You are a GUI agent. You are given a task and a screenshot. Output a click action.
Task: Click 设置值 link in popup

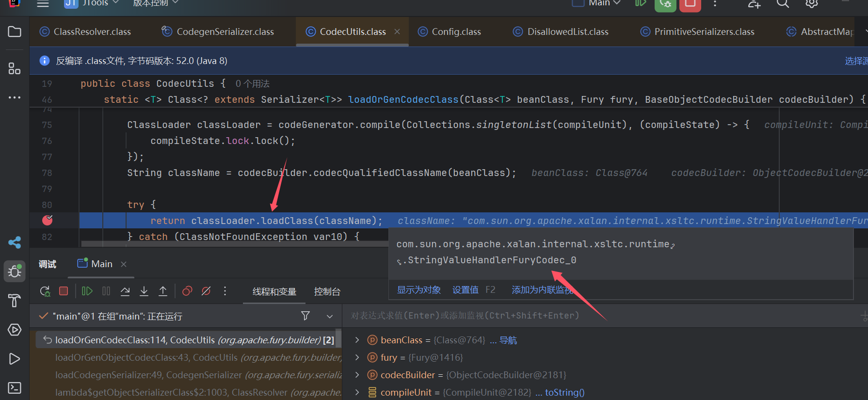pyautogui.click(x=466, y=290)
